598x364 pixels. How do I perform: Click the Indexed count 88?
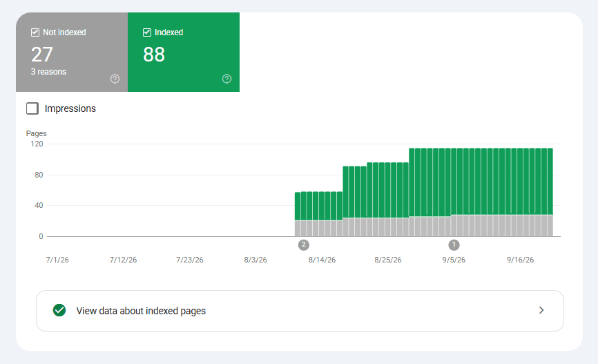coord(154,55)
